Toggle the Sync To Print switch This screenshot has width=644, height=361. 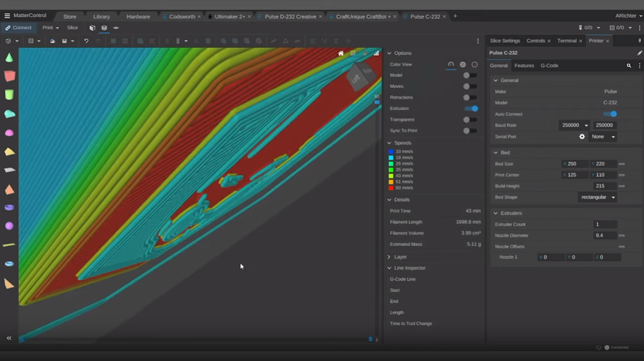470,131
